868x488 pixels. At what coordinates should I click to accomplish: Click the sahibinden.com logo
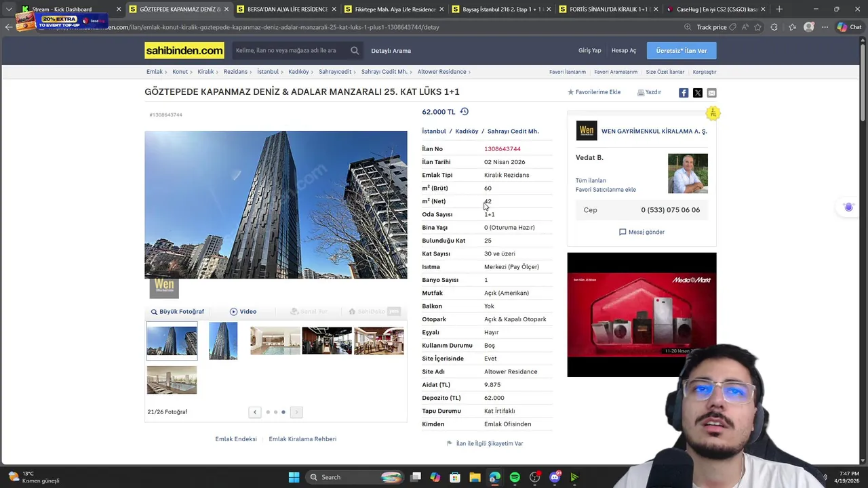coord(184,51)
